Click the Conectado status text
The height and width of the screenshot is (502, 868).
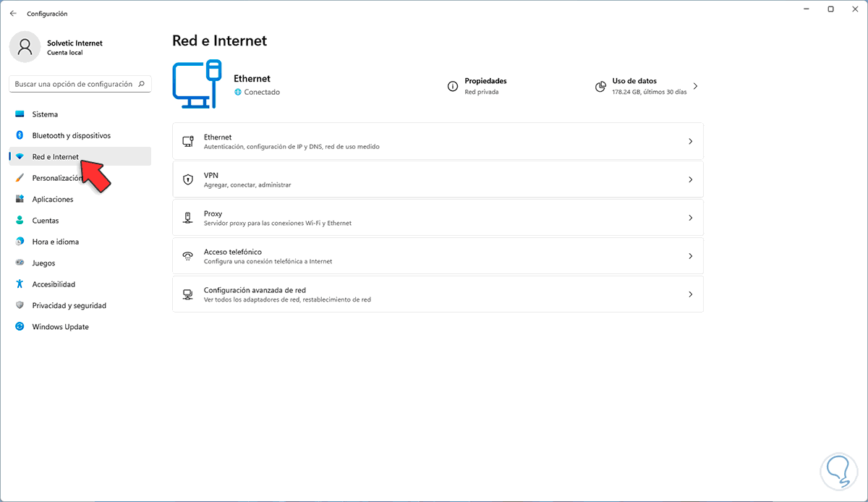point(262,93)
